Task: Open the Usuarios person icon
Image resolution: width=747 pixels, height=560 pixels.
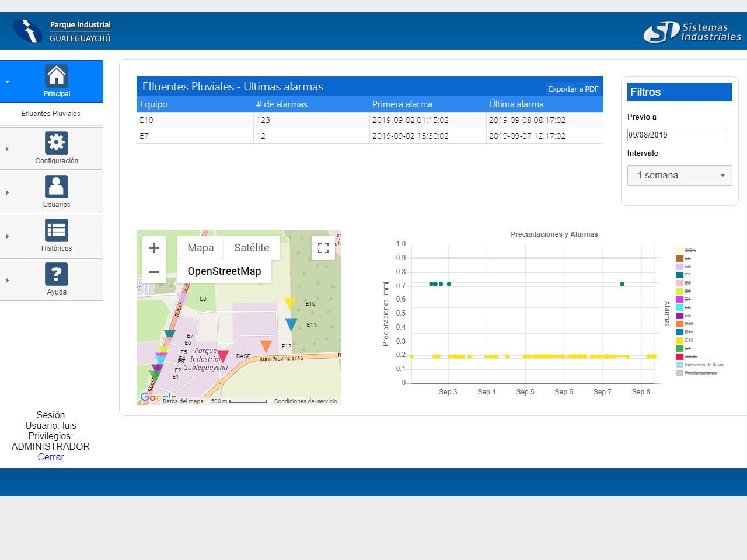Action: point(57,187)
